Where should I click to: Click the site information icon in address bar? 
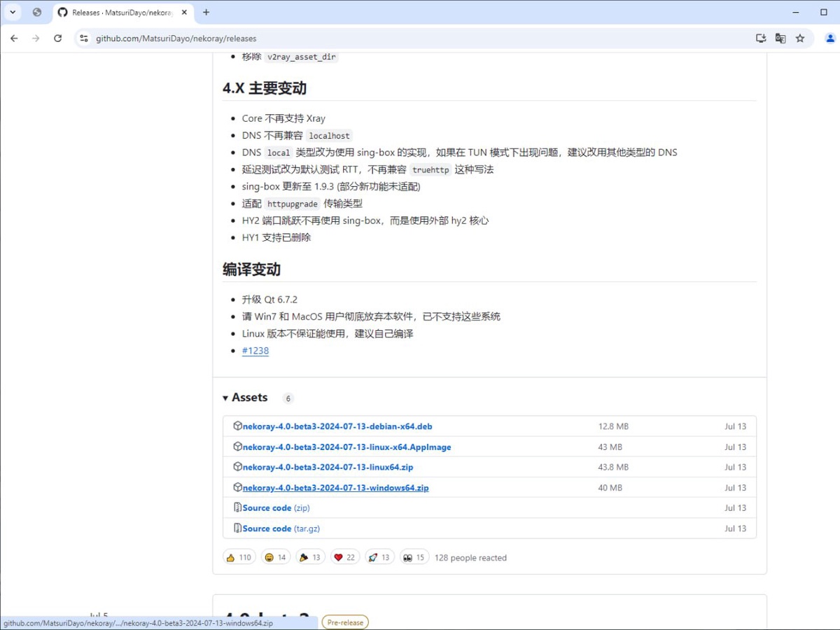[x=84, y=38]
